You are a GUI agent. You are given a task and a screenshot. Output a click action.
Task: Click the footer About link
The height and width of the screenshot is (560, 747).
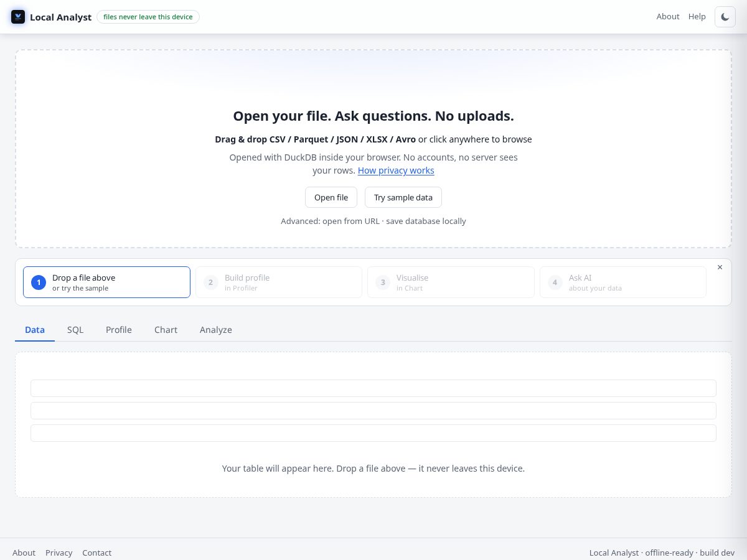click(24, 553)
